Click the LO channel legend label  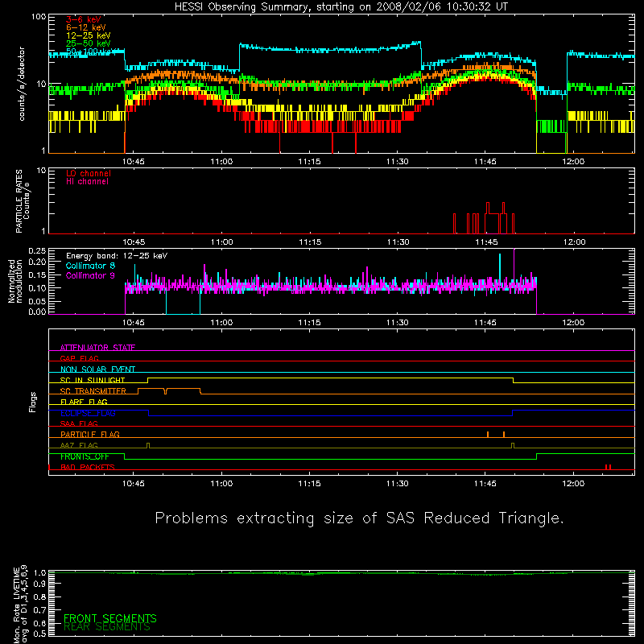pyautogui.click(x=89, y=173)
